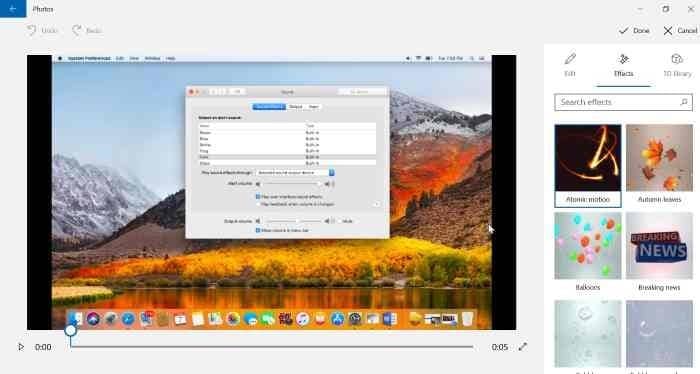Adjust the Output volume slider

(x=294, y=221)
